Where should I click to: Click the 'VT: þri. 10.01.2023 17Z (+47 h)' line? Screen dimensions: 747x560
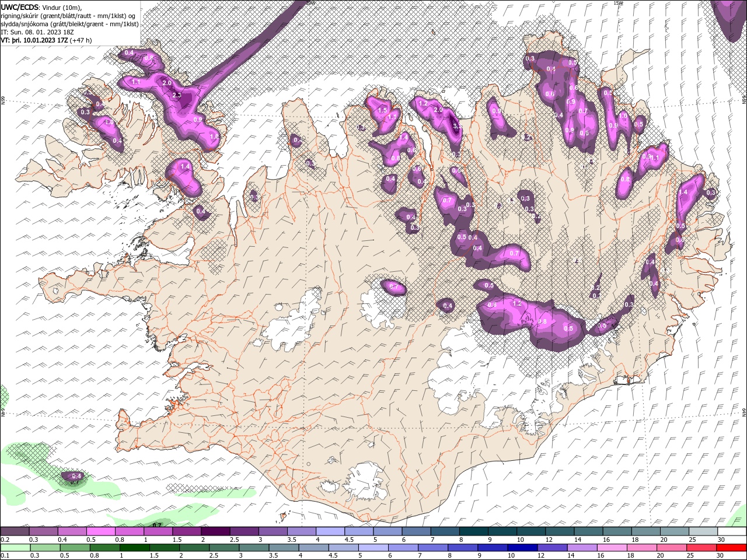pyautogui.click(x=46, y=40)
